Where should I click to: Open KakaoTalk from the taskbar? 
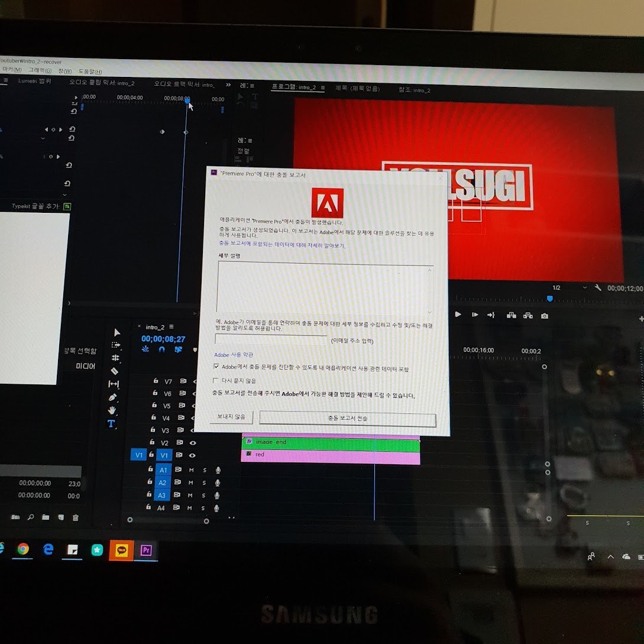click(122, 550)
